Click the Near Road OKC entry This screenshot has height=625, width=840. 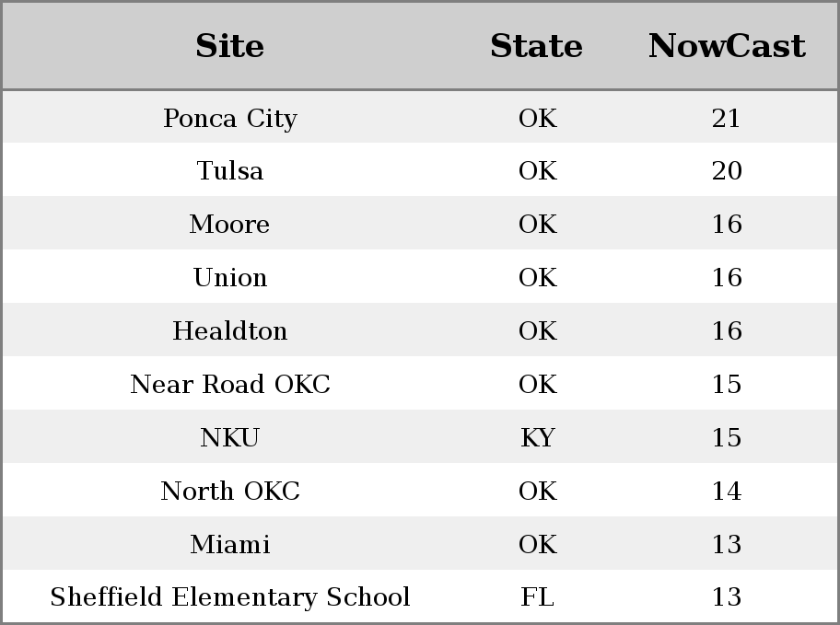tap(230, 384)
